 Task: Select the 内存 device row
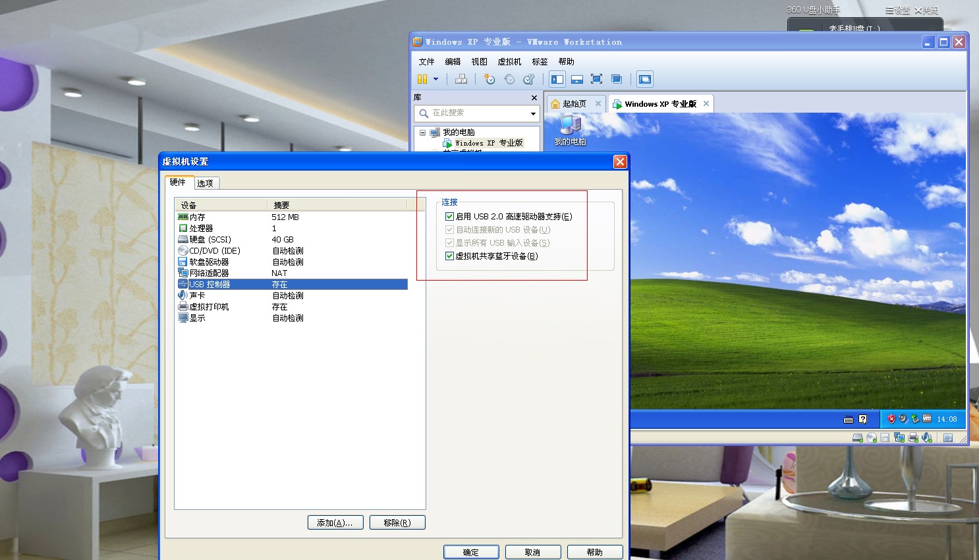tap(292, 217)
